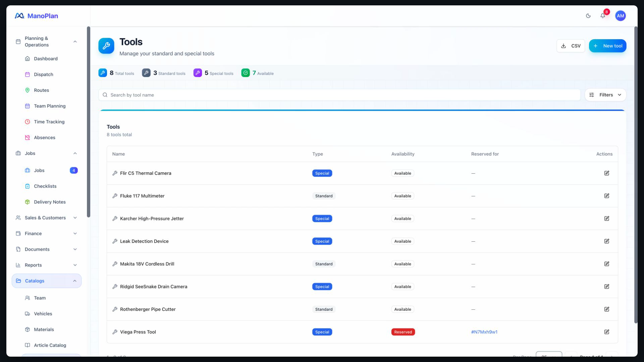Open reservation link #N7Mxh9w1
Image resolution: width=644 pixels, height=362 pixels.
point(484,332)
